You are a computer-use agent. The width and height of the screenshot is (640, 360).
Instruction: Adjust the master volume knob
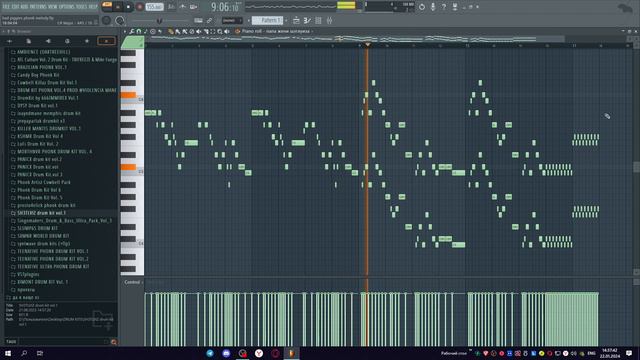106,20
